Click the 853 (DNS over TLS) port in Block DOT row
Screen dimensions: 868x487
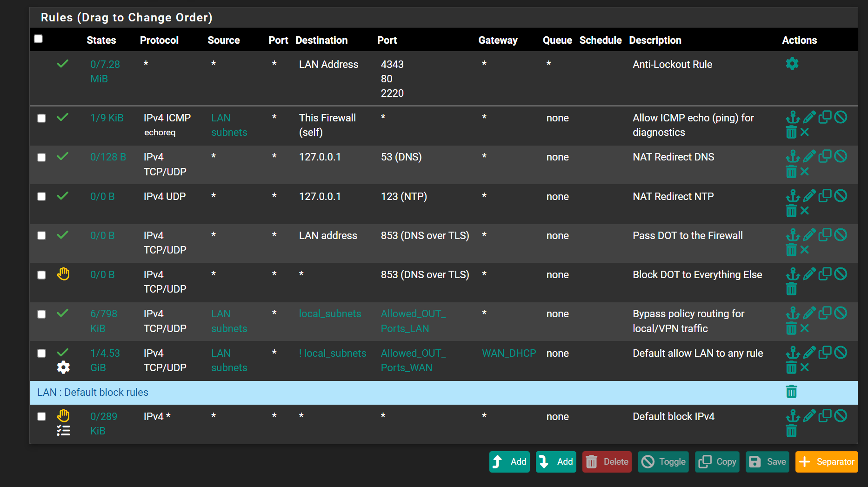pyautogui.click(x=425, y=274)
